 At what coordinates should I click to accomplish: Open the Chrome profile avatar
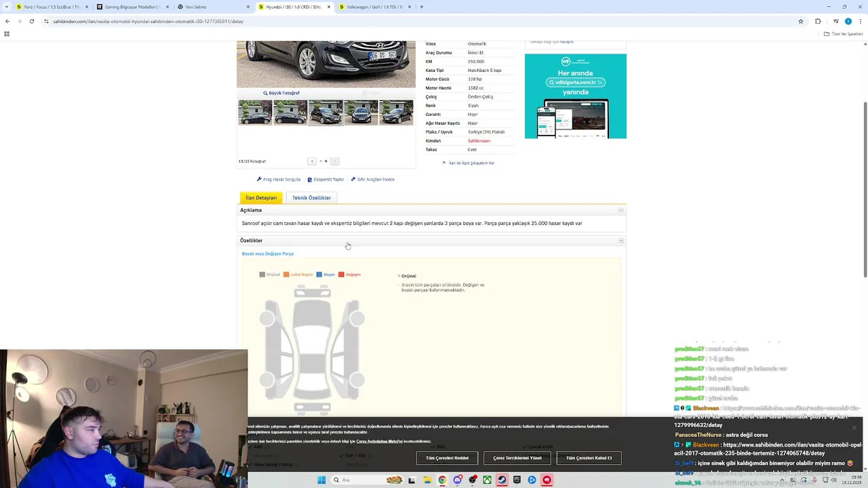(848, 21)
